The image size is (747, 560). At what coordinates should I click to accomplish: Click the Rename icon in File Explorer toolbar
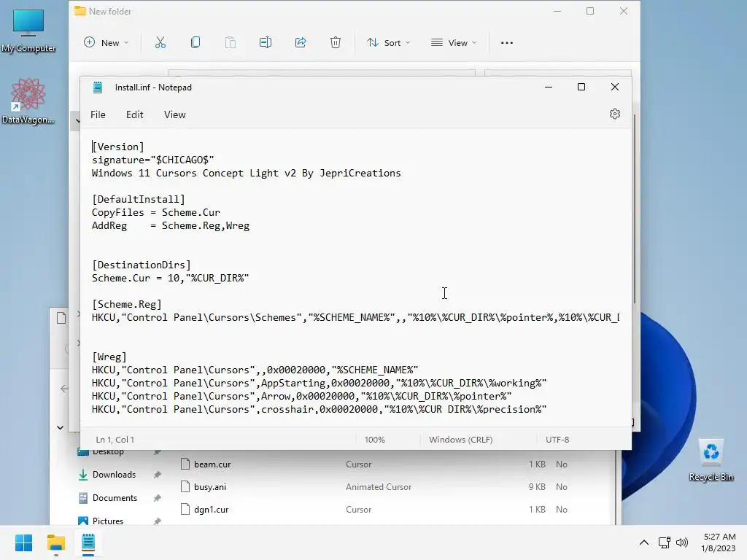(266, 43)
